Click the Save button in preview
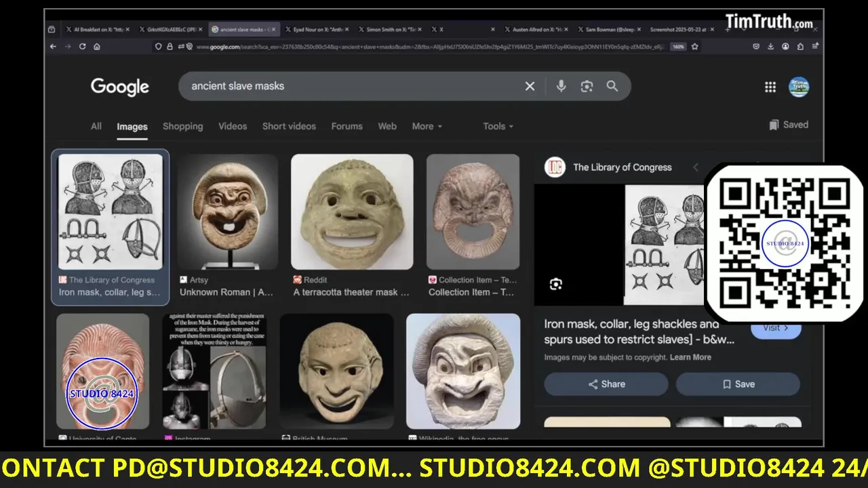The image size is (868, 488). pyautogui.click(x=738, y=384)
